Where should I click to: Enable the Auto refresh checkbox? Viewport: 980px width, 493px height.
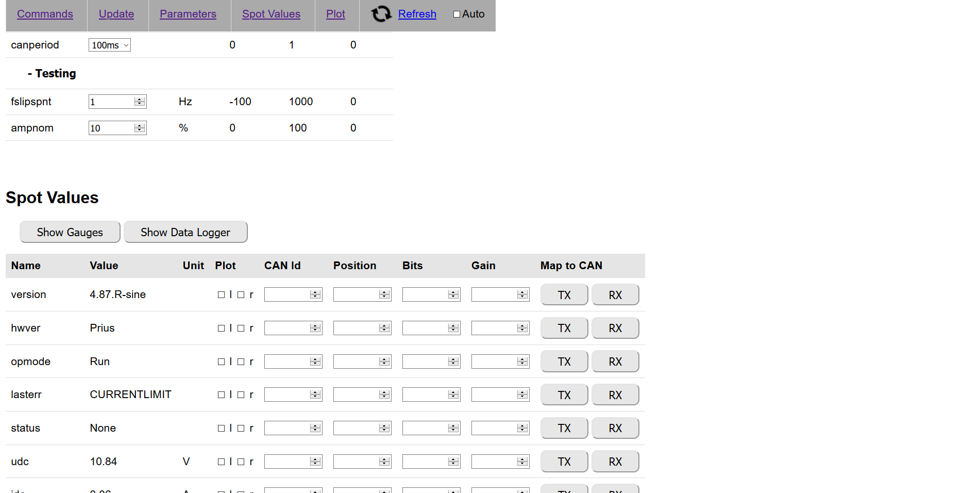457,14
